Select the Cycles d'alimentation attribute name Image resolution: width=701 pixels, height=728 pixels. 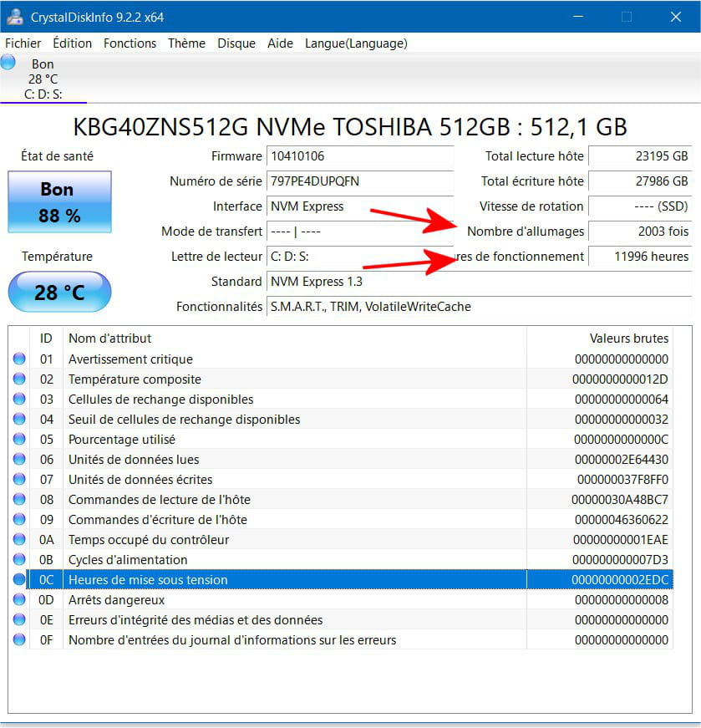pos(128,559)
